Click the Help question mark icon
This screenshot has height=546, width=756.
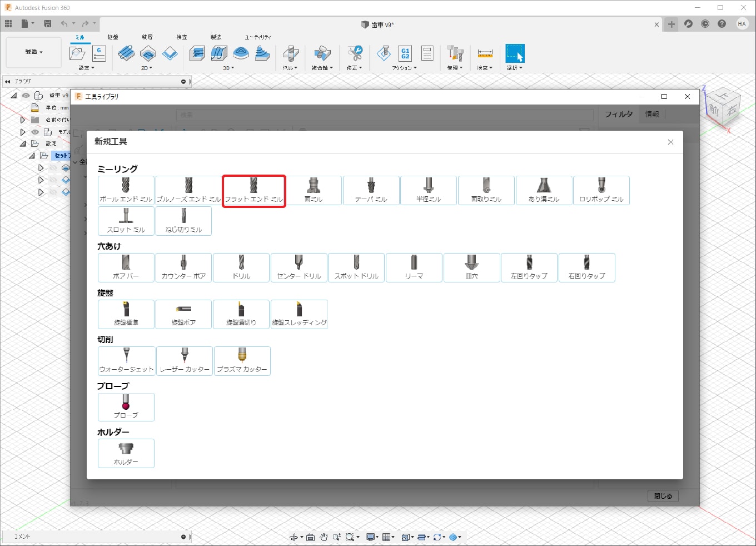[722, 24]
